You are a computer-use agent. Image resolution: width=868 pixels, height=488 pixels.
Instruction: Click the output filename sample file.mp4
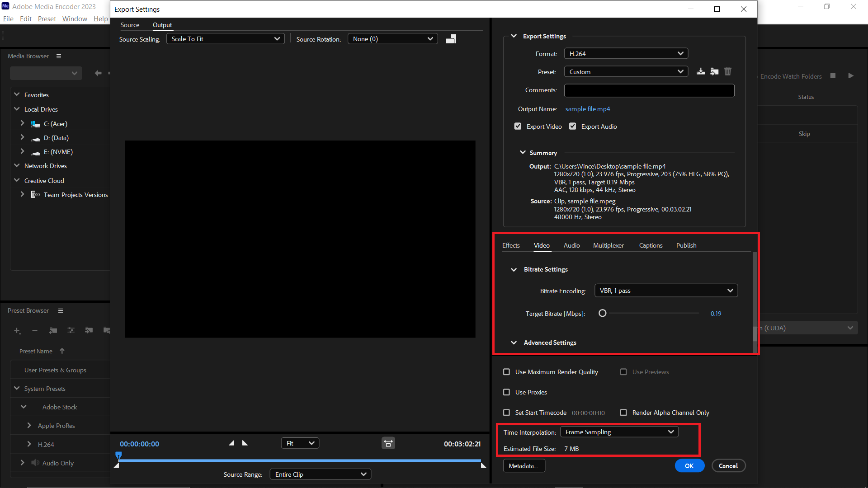pos(587,109)
